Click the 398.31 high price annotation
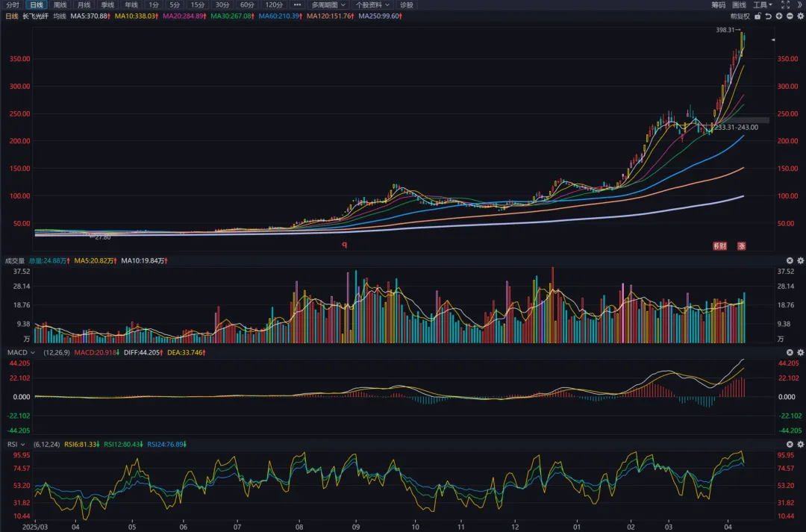 click(x=725, y=31)
